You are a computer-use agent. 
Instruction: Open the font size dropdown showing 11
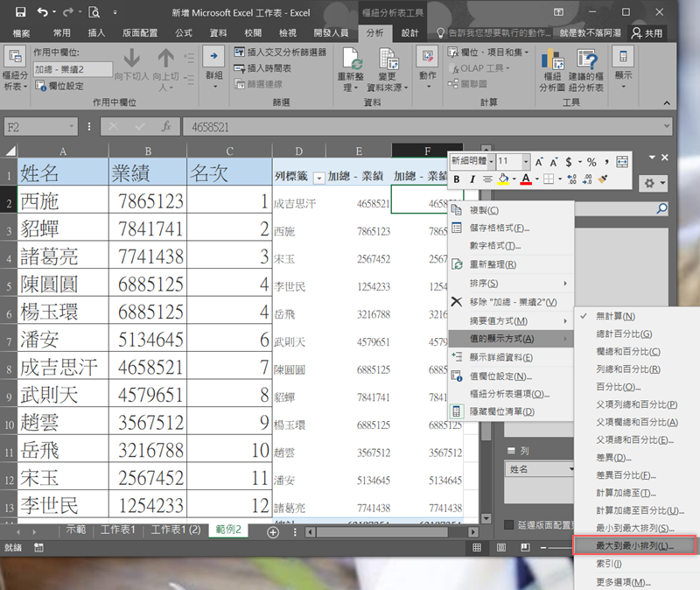point(526,162)
